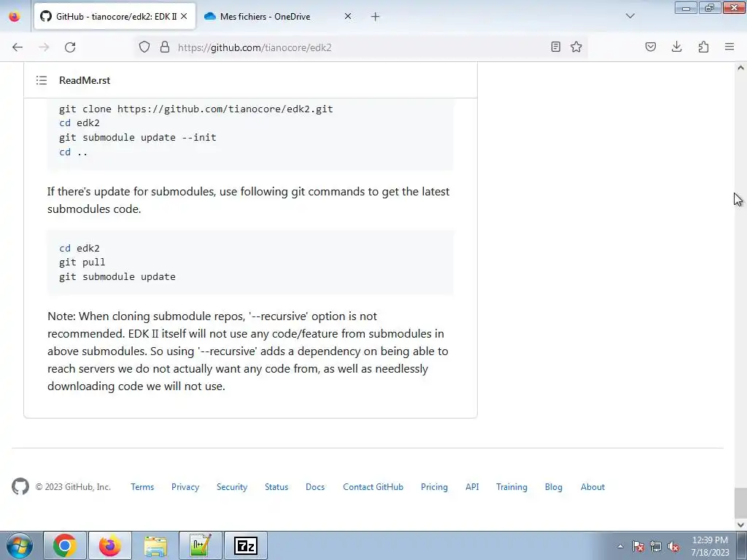Open the Pricing footer link
747x560 pixels.
click(434, 487)
